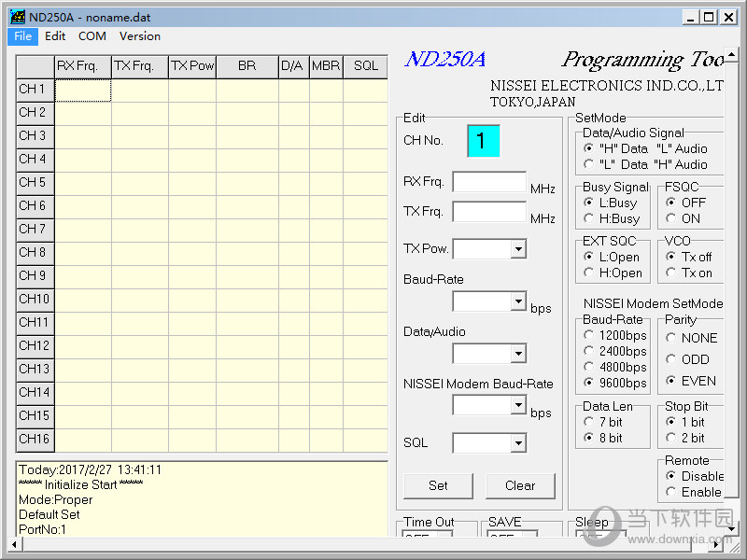Select the CH16 row header
The height and width of the screenshot is (560, 747).
(x=35, y=440)
